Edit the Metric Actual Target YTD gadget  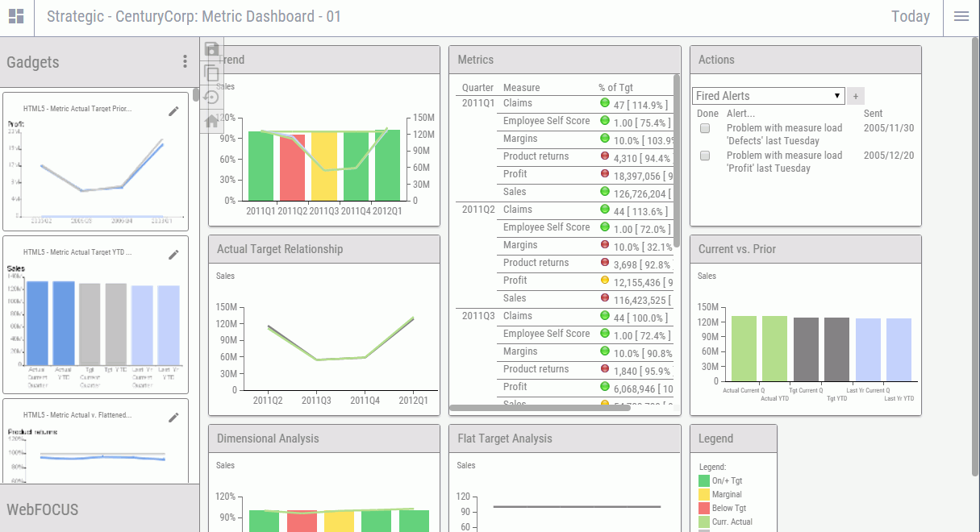[x=173, y=254]
